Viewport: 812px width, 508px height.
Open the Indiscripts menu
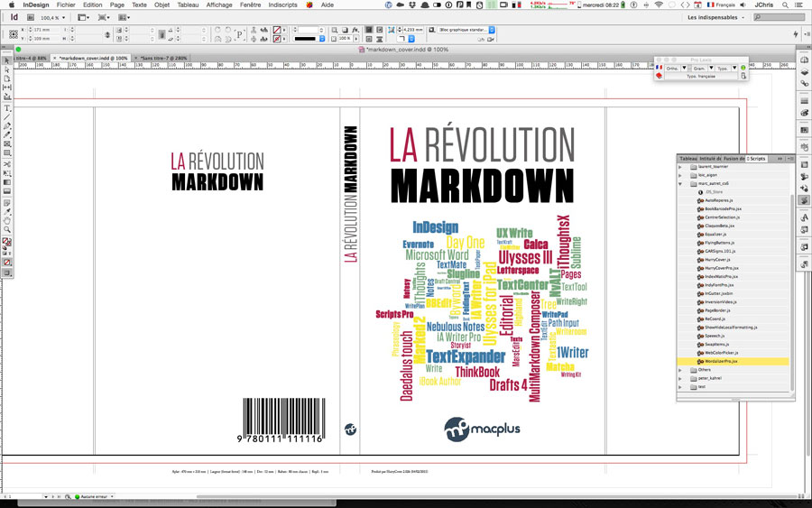(282, 5)
